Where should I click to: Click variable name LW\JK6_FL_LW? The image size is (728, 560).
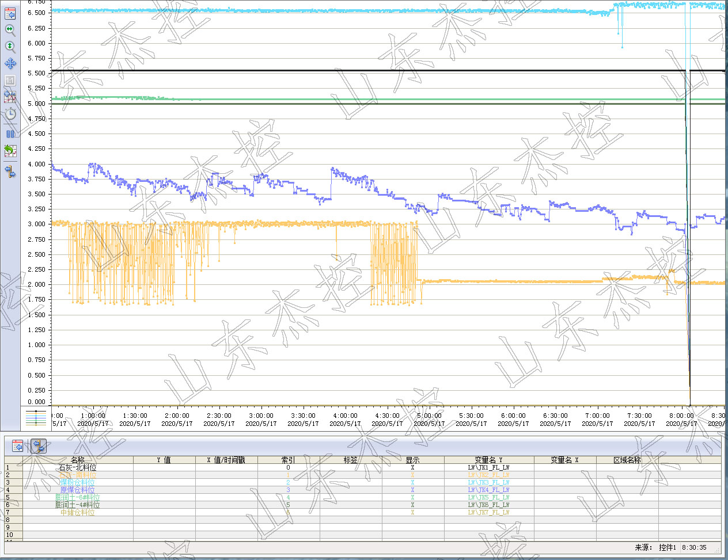489,505
